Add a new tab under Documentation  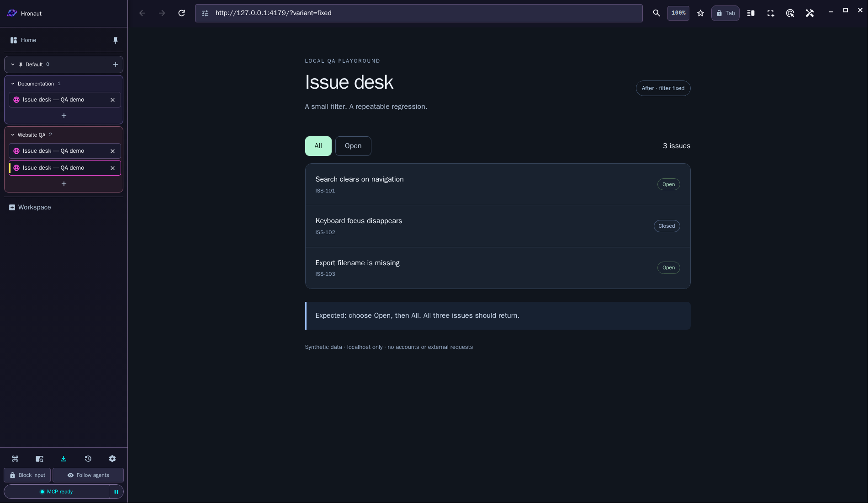pyautogui.click(x=64, y=116)
